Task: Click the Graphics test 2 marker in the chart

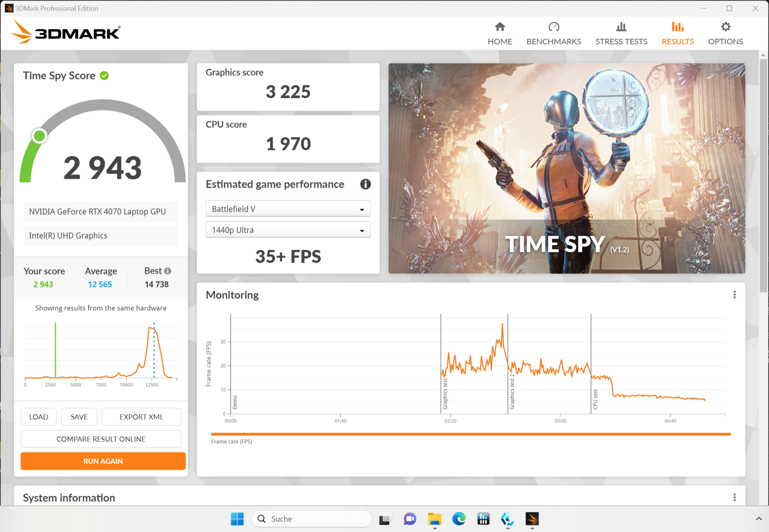Action: [512, 392]
